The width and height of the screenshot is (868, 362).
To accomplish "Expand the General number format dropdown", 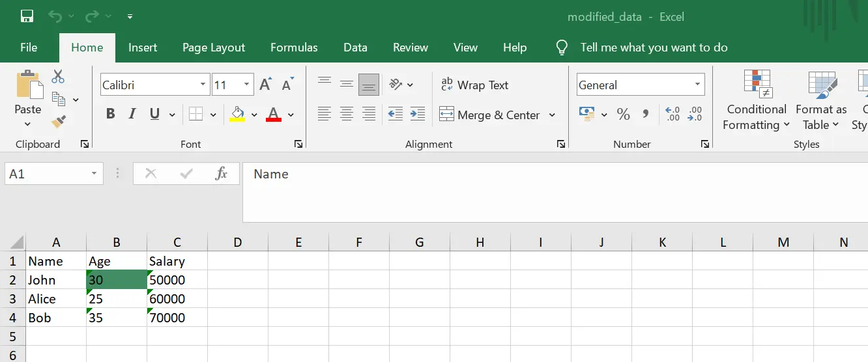I will click(697, 85).
